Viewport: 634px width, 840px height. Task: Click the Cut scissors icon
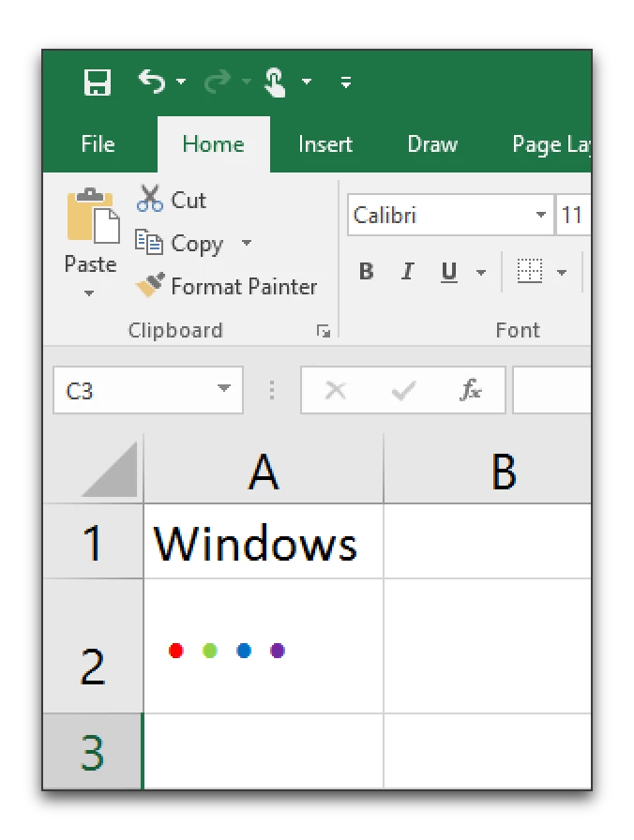click(149, 198)
